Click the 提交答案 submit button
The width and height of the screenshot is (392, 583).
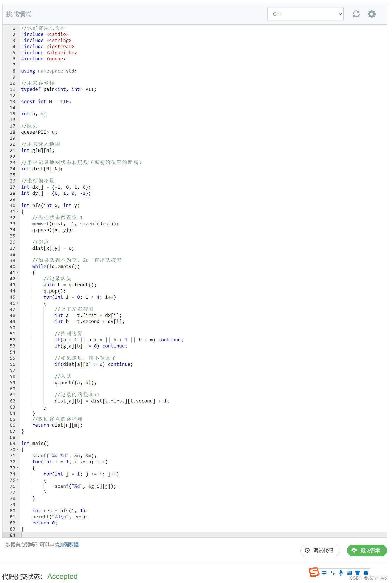(x=367, y=551)
